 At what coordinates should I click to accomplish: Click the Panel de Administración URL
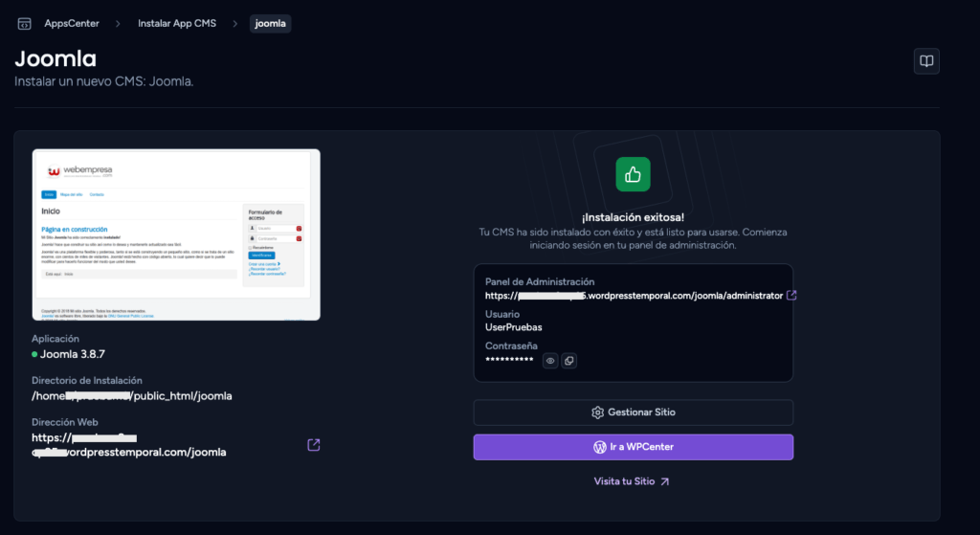[634, 296]
